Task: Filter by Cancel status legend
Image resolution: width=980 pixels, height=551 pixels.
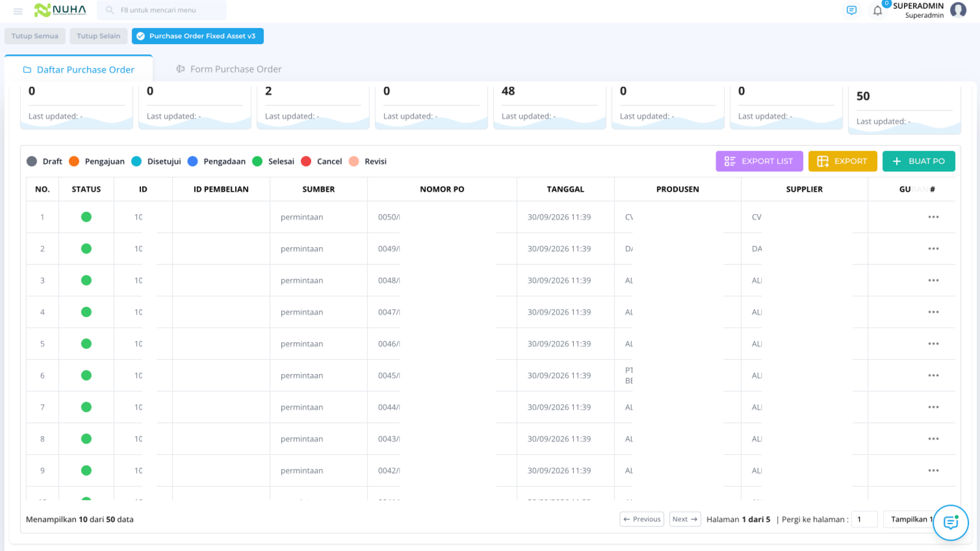Action: coord(322,162)
